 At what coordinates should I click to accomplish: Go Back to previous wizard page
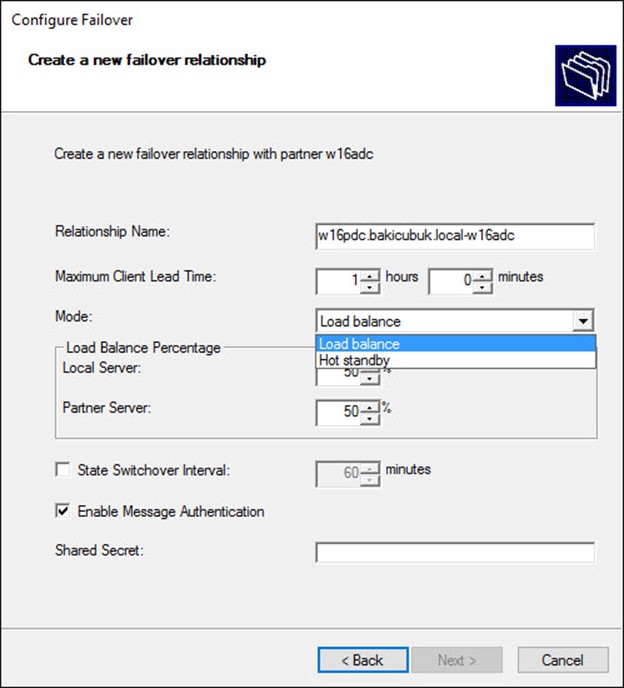point(361,660)
